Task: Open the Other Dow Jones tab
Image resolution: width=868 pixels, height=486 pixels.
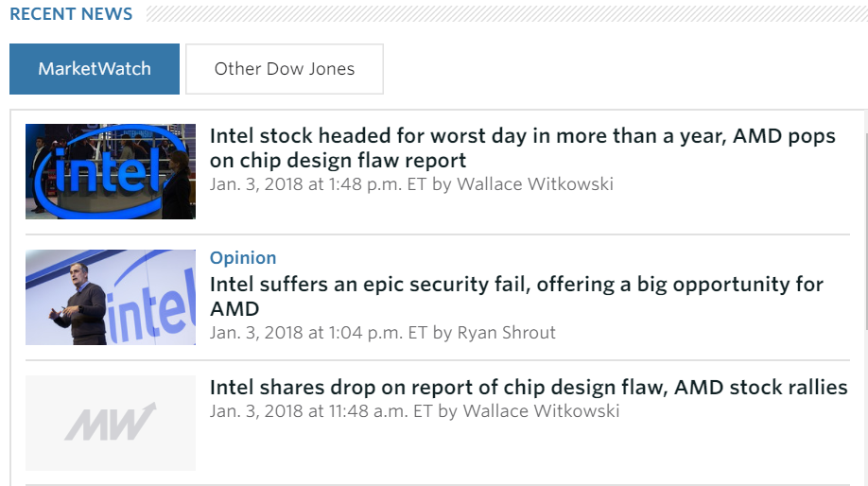Action: pyautogui.click(x=285, y=69)
